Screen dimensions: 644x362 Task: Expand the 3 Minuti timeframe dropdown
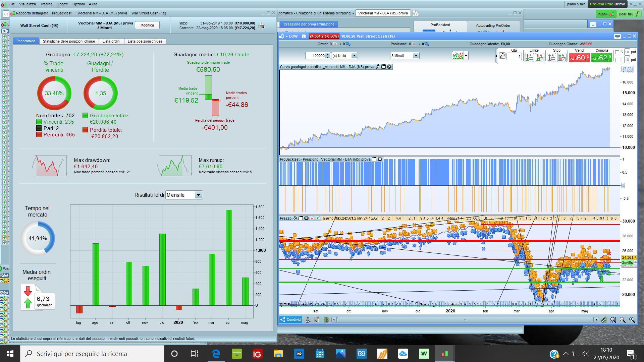(416, 56)
